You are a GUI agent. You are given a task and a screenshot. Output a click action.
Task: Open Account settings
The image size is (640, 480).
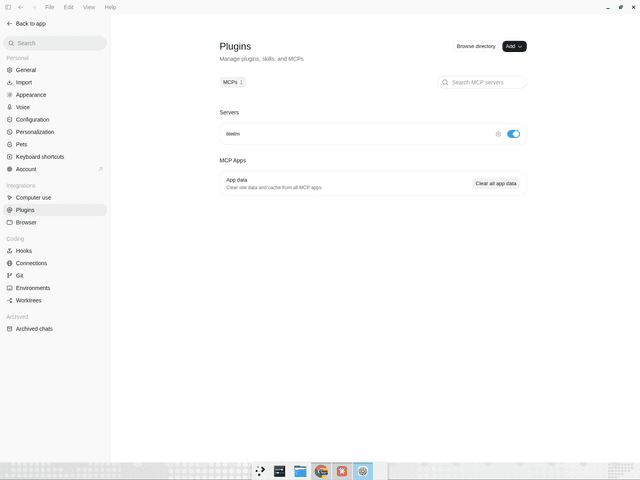[55, 169]
